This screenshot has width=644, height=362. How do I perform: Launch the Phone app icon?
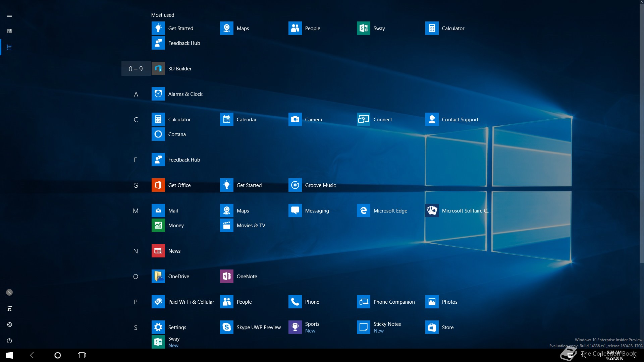pos(295,302)
